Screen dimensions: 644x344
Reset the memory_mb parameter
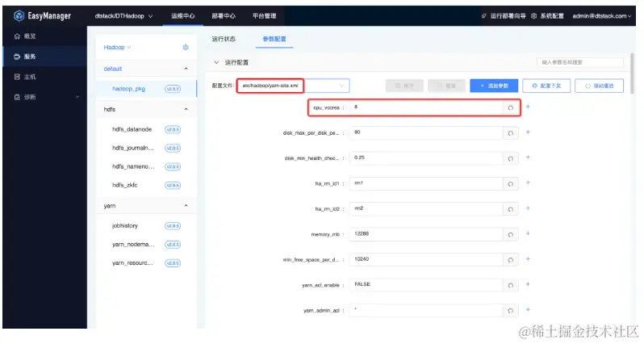(511, 235)
